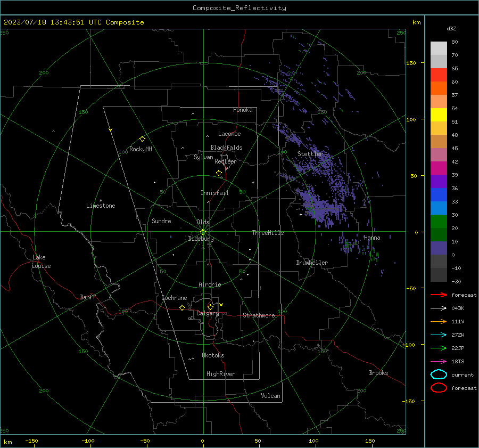
Task: Click the red forecast arrow in legend
Action: (x=439, y=295)
